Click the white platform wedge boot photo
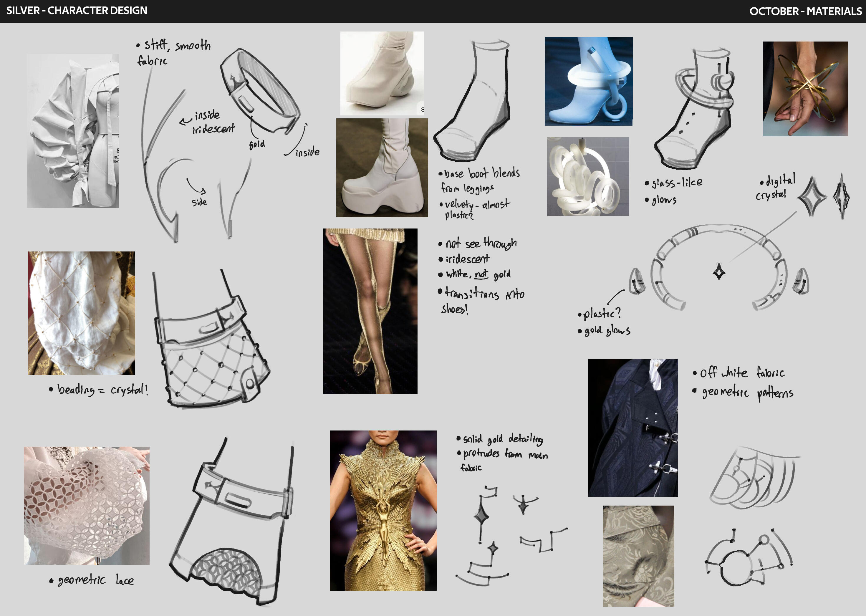Screen dimensions: 866x616 tap(382, 168)
